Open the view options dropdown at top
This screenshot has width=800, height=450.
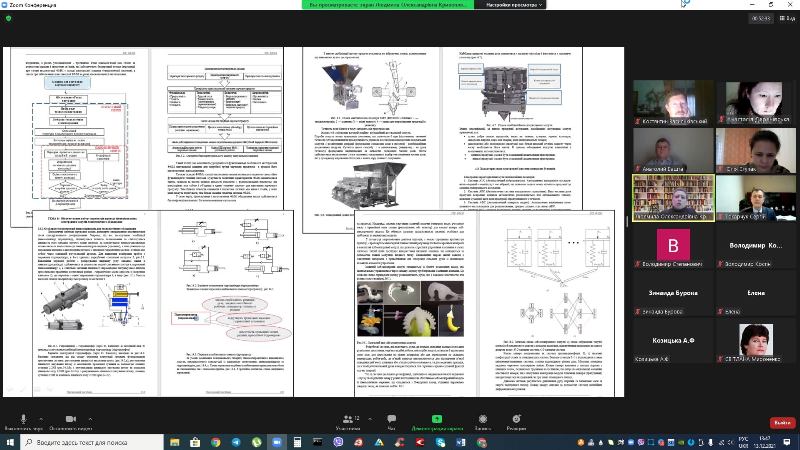click(x=511, y=5)
